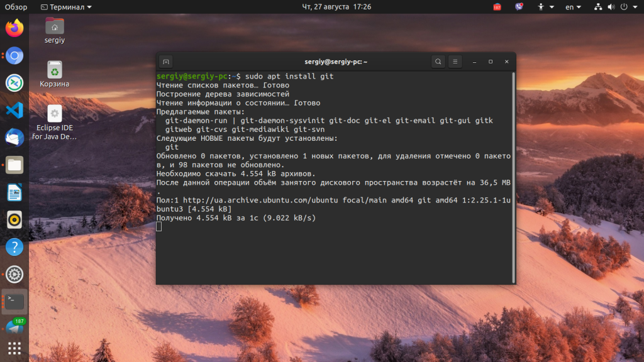Screen dimensions: 644x362
Task: Open the terminal hamburger menu
Action: click(455, 62)
